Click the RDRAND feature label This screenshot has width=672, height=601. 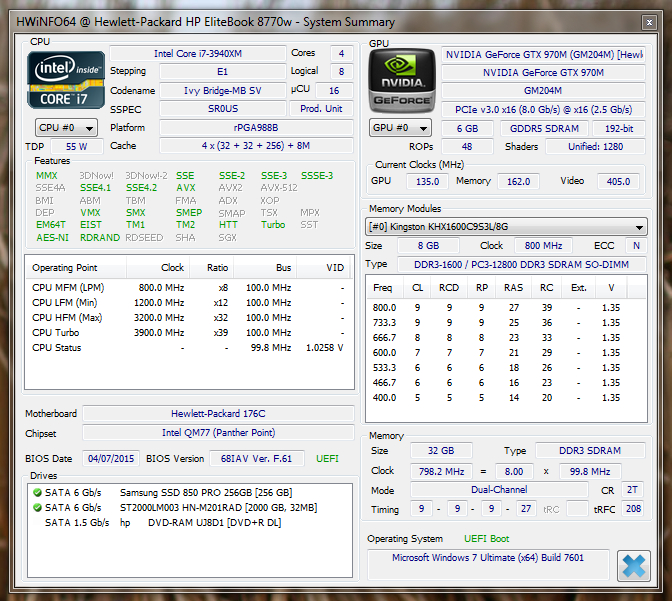(x=100, y=237)
